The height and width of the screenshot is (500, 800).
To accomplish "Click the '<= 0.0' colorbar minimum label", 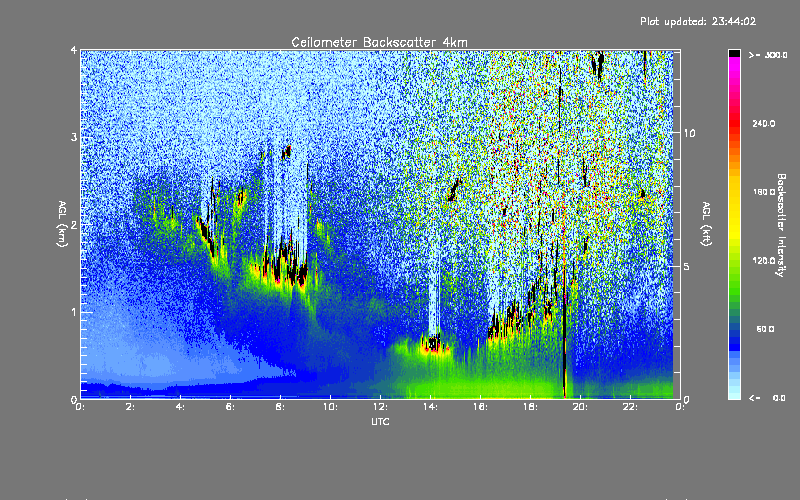I will 767,398.
